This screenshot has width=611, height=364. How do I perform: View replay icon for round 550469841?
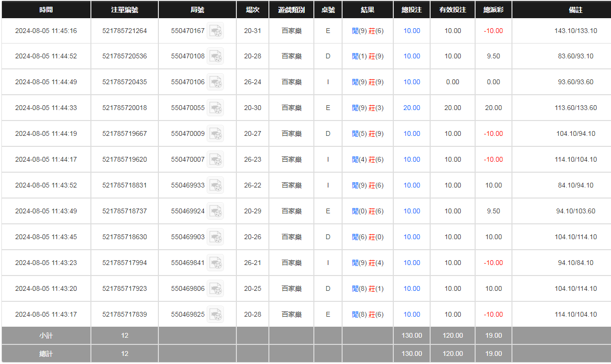point(215,263)
